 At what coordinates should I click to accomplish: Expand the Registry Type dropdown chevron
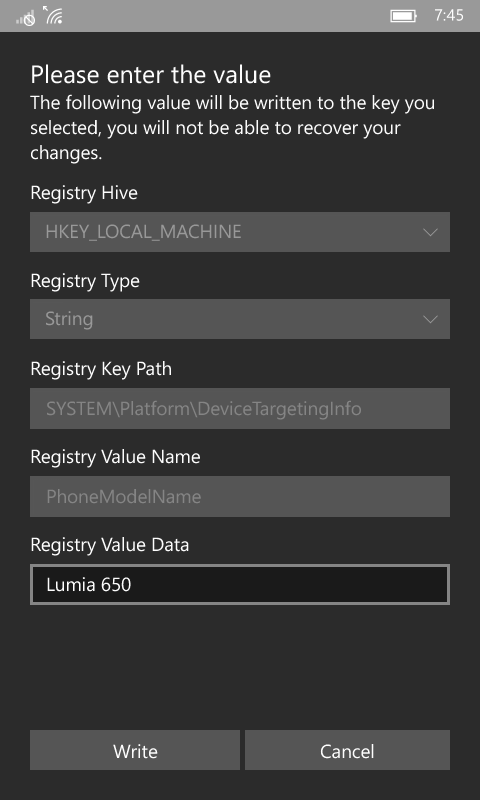430,319
